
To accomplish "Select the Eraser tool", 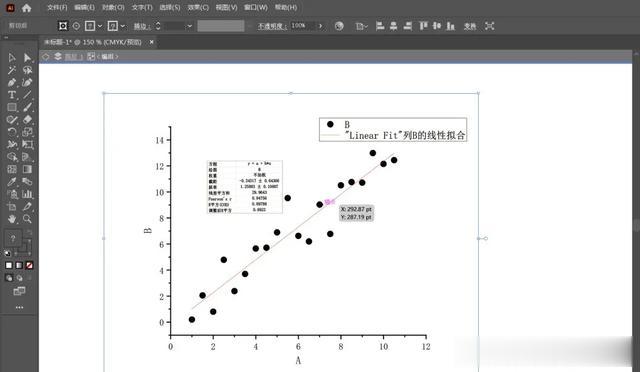I will coord(27,120).
